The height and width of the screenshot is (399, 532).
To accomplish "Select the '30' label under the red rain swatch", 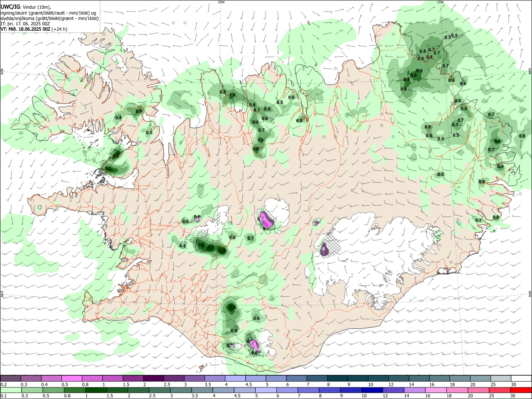I will click(513, 396).
